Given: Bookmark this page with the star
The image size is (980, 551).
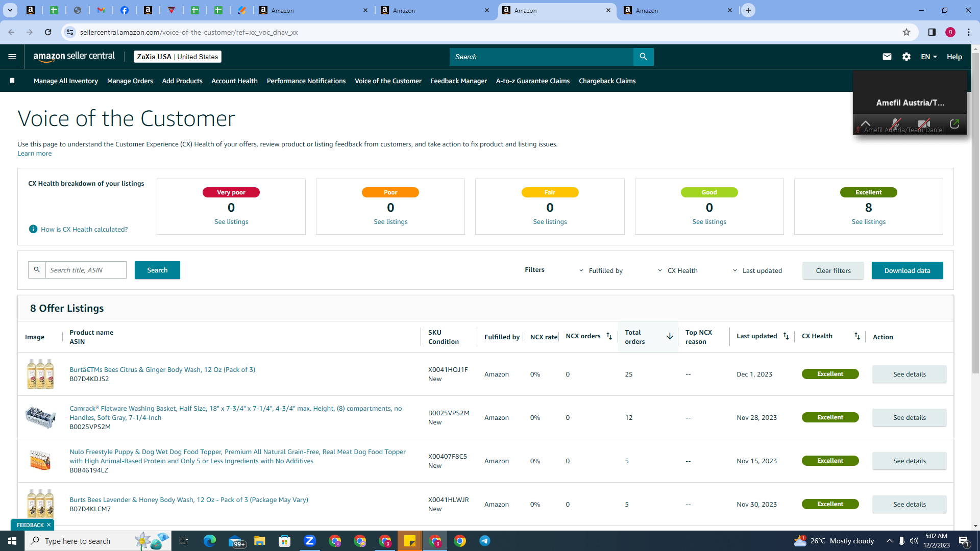Looking at the screenshot, I should pyautogui.click(x=906, y=32).
